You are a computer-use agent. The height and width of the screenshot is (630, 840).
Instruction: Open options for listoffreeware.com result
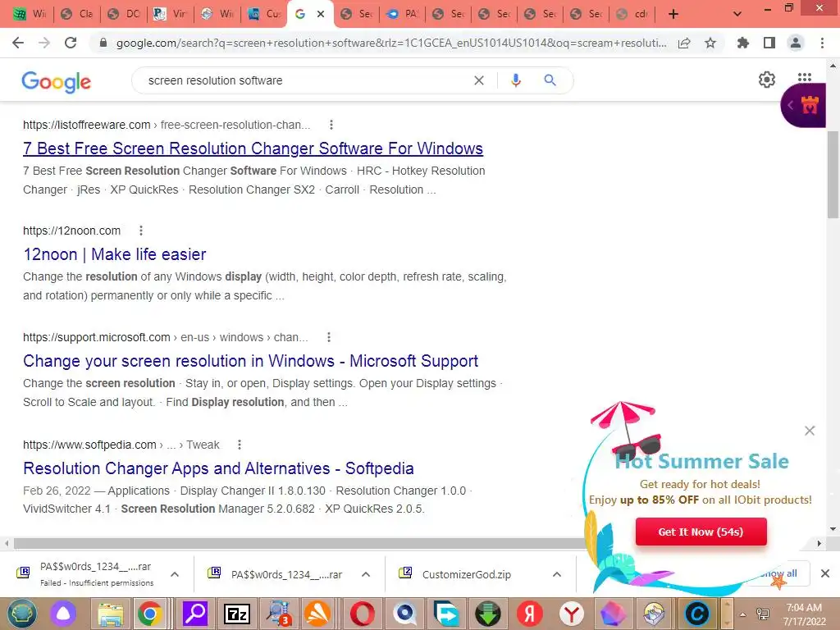coord(331,125)
